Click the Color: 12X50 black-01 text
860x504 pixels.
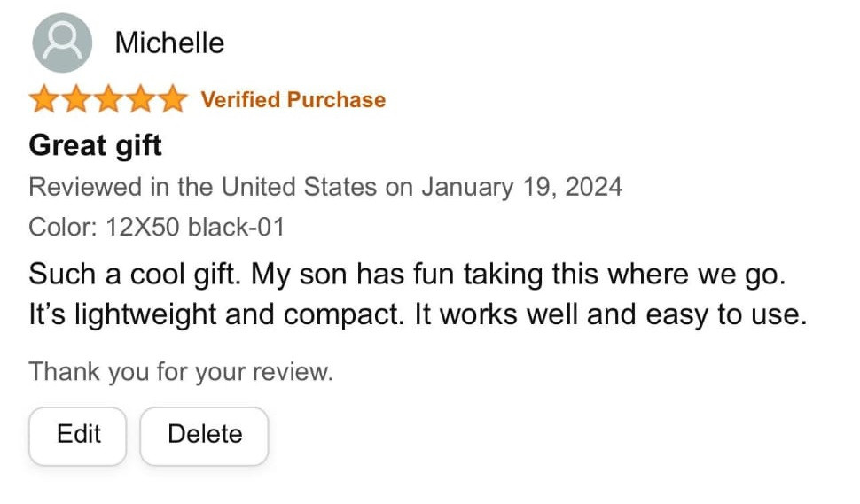156,227
